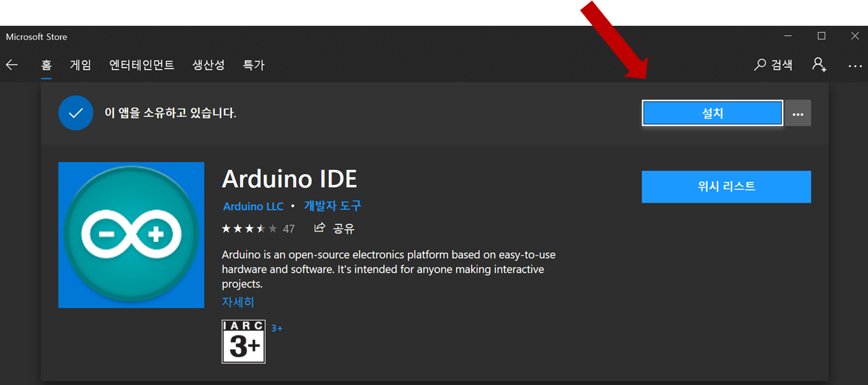Click the star rating with 47 reviews
The width and height of the screenshot is (868, 385).
pos(258,228)
